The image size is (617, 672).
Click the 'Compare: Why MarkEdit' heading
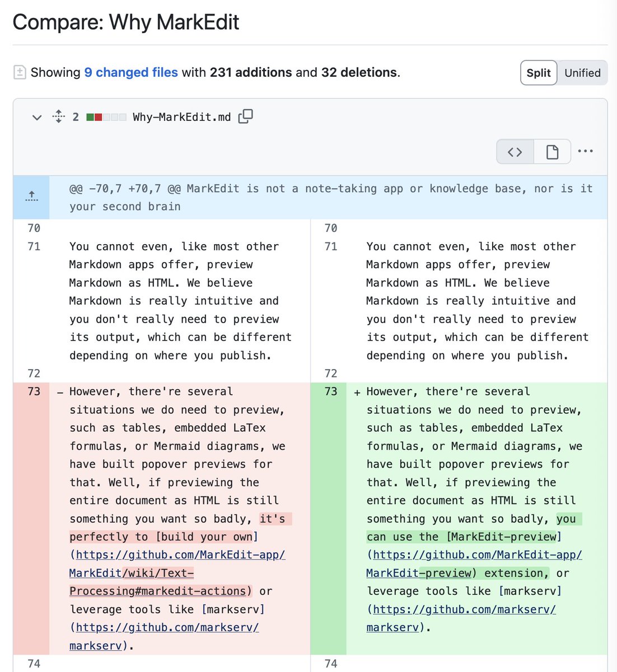[x=126, y=22]
